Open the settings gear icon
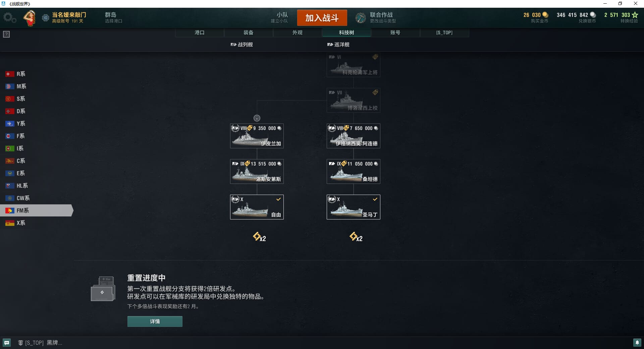The height and width of the screenshot is (349, 644). pyautogui.click(x=9, y=18)
